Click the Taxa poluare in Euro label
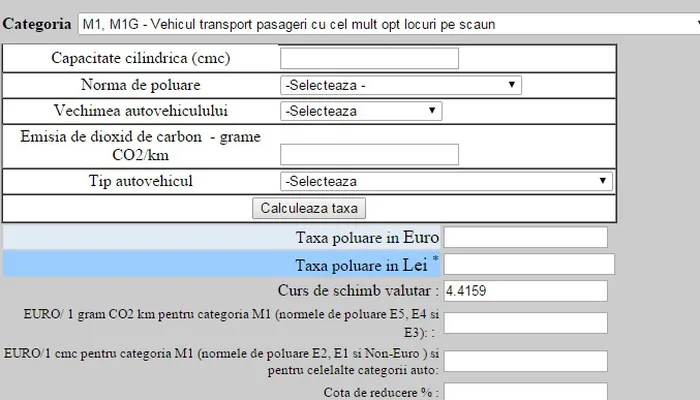 367,238
